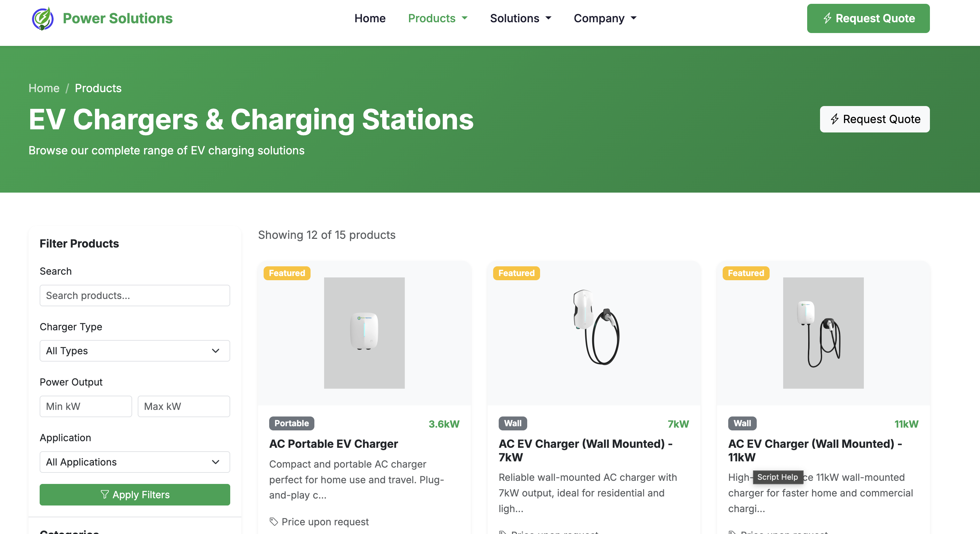
Task: Open the Company menu
Action: tap(604, 18)
